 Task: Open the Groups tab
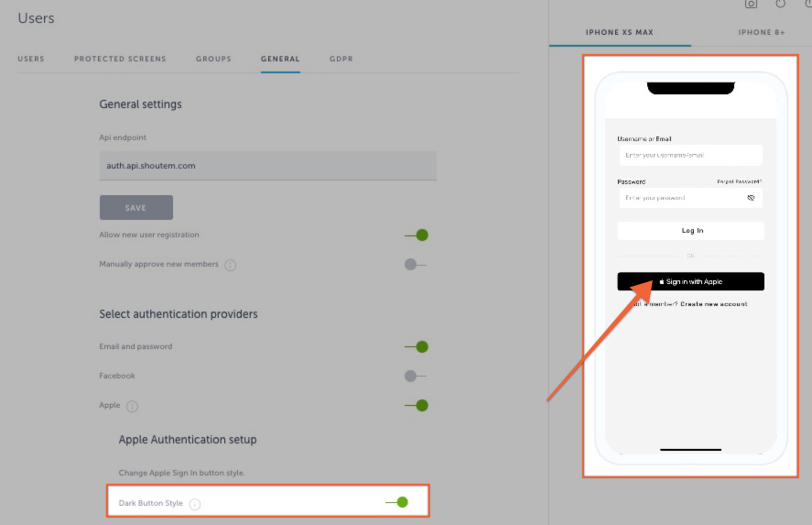click(213, 60)
